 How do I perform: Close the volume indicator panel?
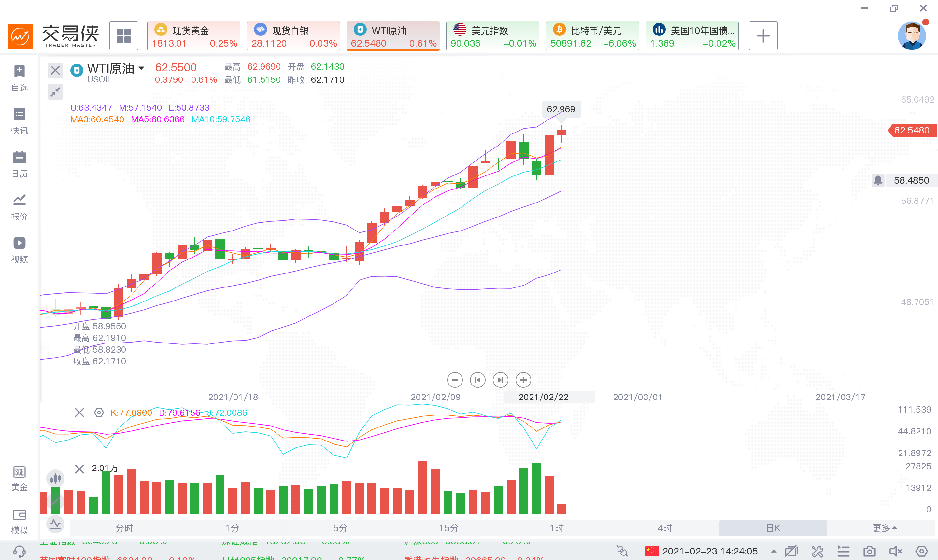[79, 469]
